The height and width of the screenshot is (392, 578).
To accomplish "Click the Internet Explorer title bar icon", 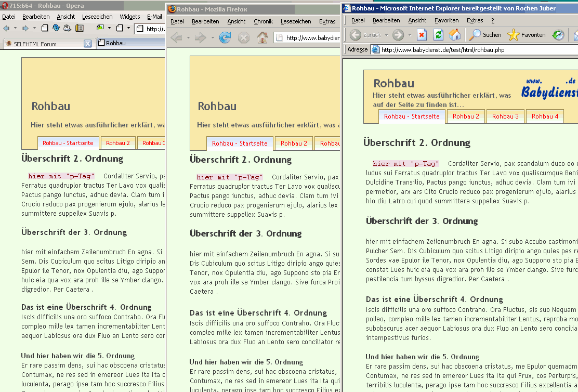I will pos(347,8).
